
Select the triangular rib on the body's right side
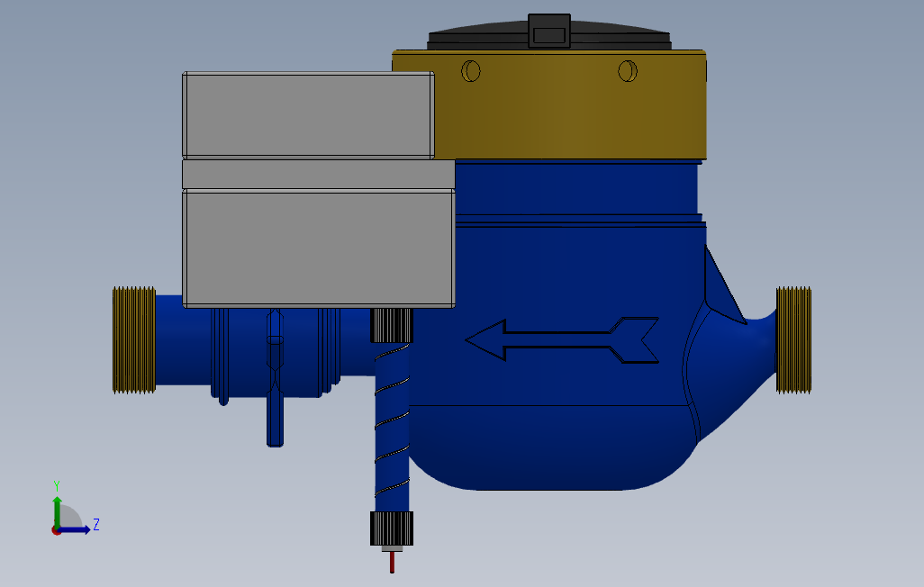tap(722, 289)
